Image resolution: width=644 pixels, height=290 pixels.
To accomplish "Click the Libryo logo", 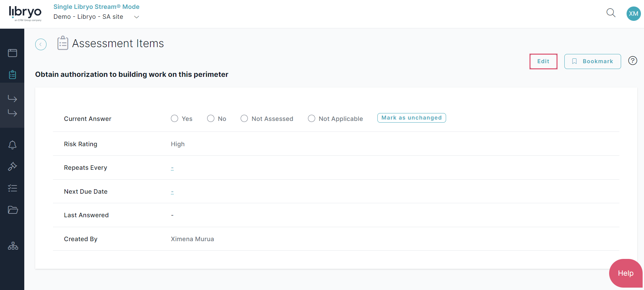I will [25, 14].
